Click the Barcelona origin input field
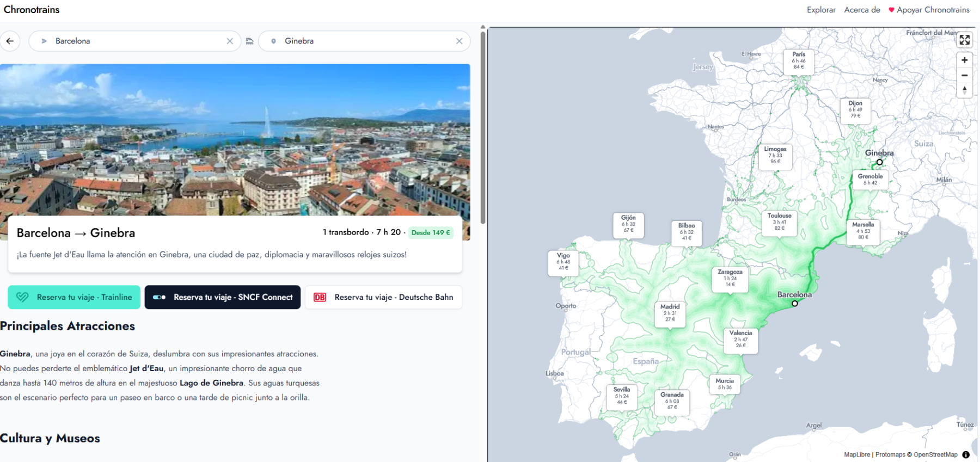The height and width of the screenshot is (462, 980). (x=136, y=41)
